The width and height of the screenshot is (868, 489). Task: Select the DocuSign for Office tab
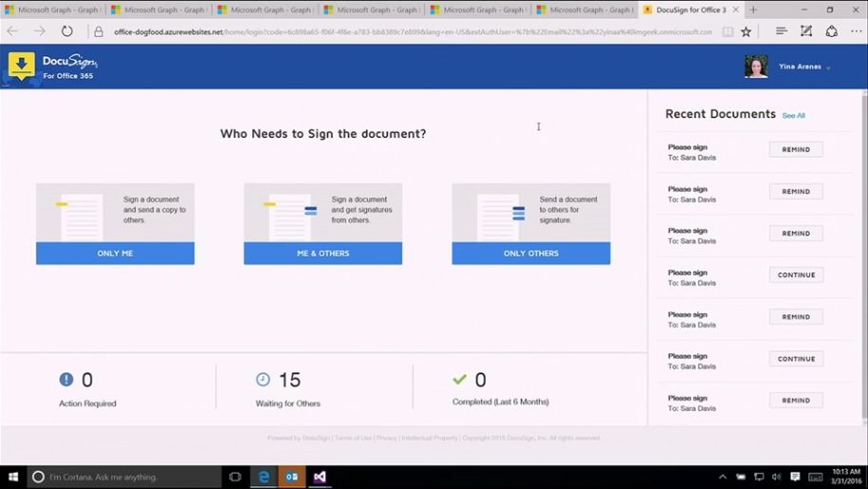tap(691, 9)
